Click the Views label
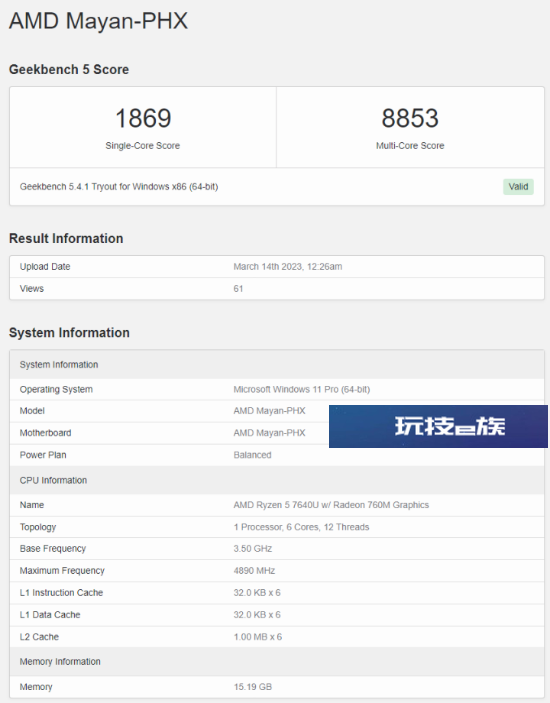The width and height of the screenshot is (550, 703). pos(31,289)
